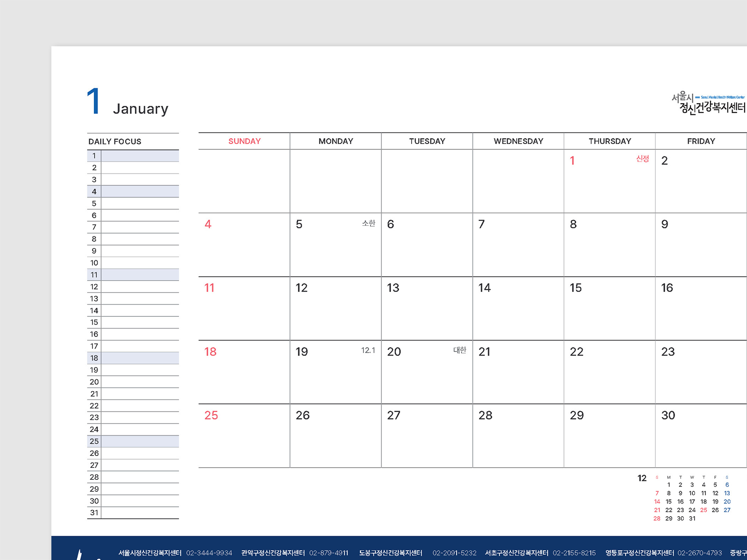Image resolution: width=747 pixels, height=560 pixels.
Task: Select Tuesday the 27th in the calendar grid
Action: click(x=394, y=415)
